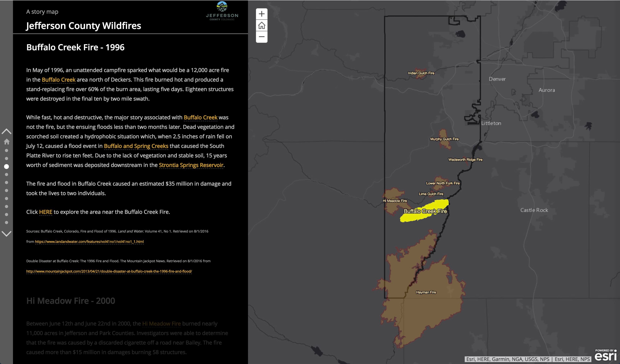The image size is (620, 364).
Task: Select the last section navigation dot
Action: (x=7, y=223)
